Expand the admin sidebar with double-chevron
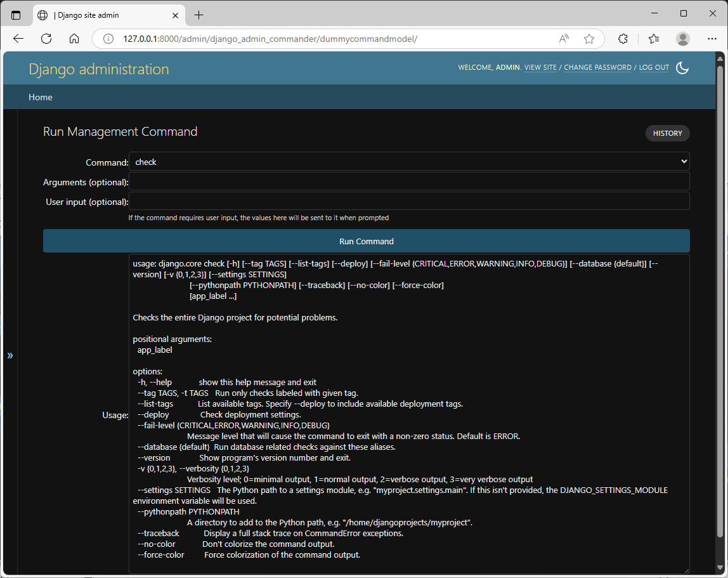The width and height of the screenshot is (728, 578). (10, 355)
